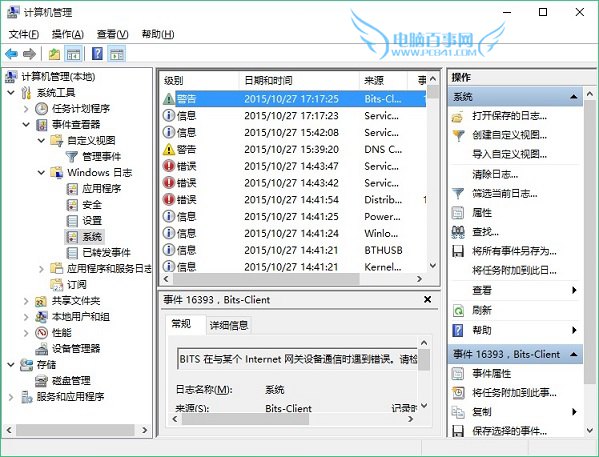The image size is (599, 457).
Task: Open 磁盘管理 in the tree
Action: click(x=71, y=381)
